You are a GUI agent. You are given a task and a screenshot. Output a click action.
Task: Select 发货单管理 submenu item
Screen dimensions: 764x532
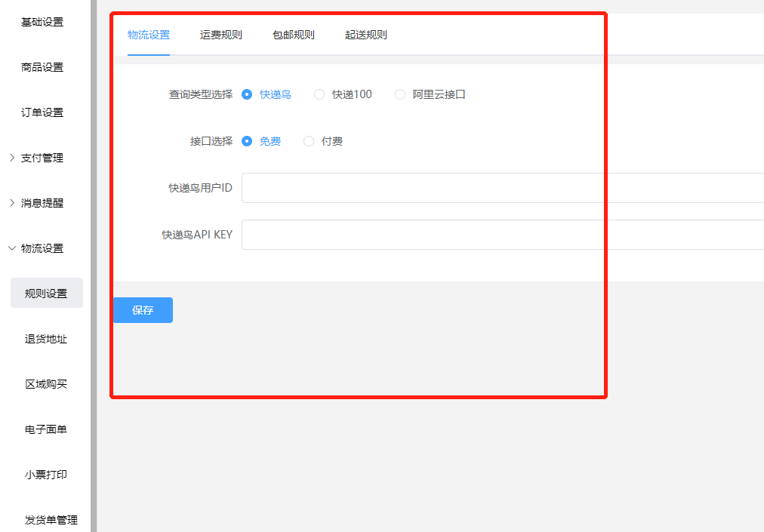click(x=51, y=521)
